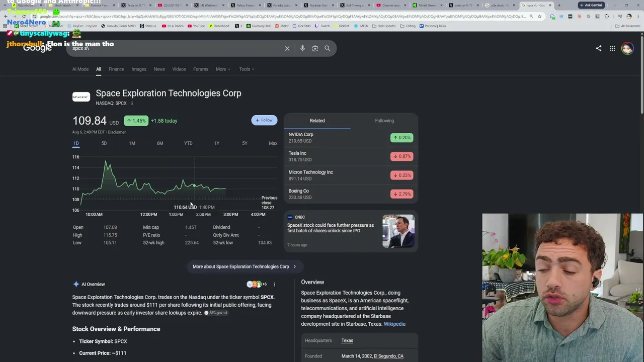Screen dimensions: 644x362
Task: Open the Robinhood bookmark
Action: point(219,26)
